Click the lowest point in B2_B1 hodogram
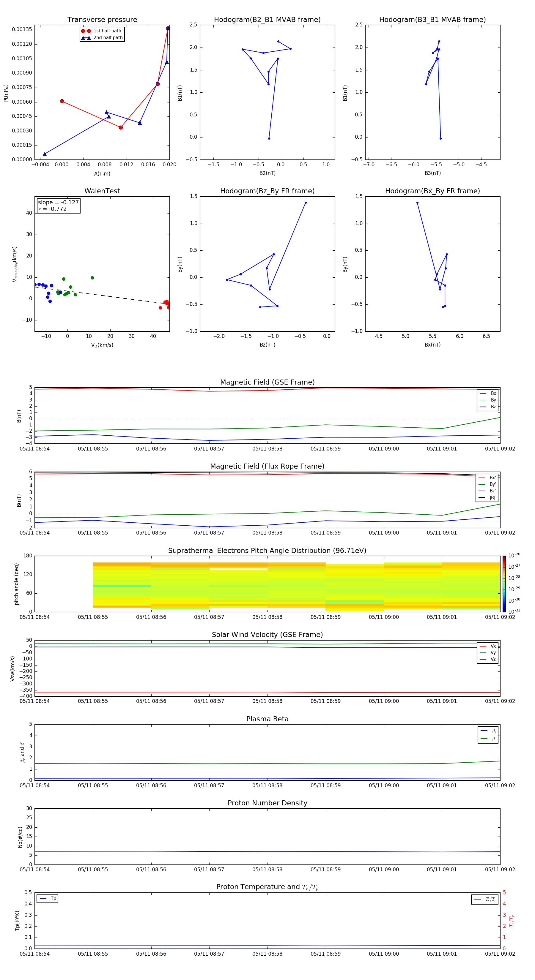This screenshot has height=980, width=535. point(269,138)
